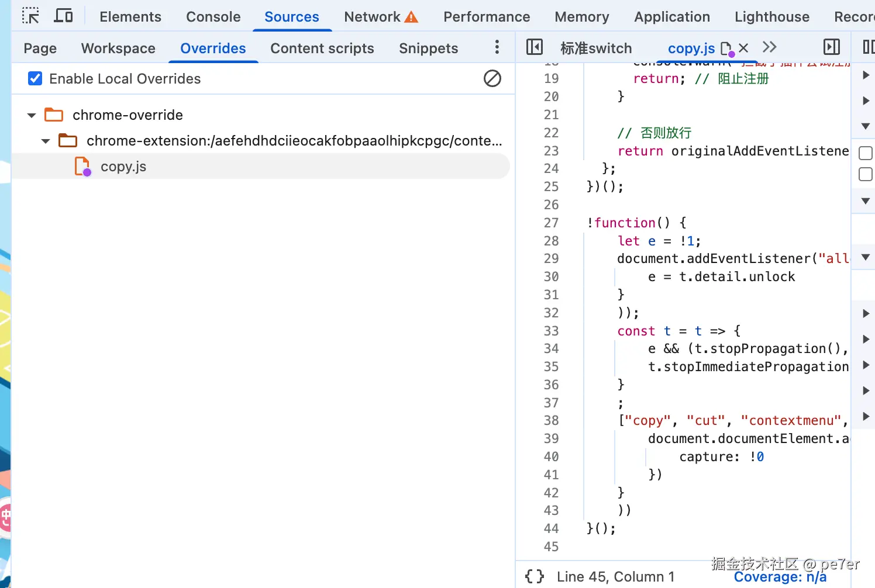Open the Content scripts navigator tab
This screenshot has width=875, height=588.
322,49
